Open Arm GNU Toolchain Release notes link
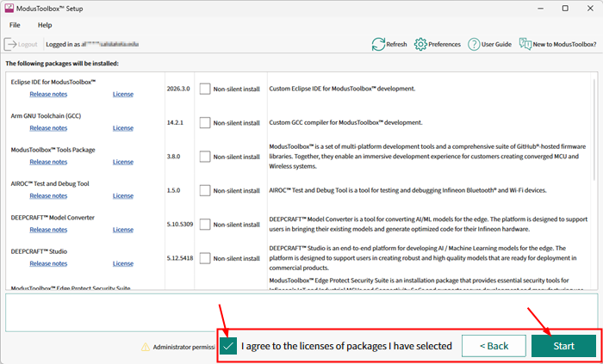Viewport: 603px width, 364px height. [x=48, y=128]
